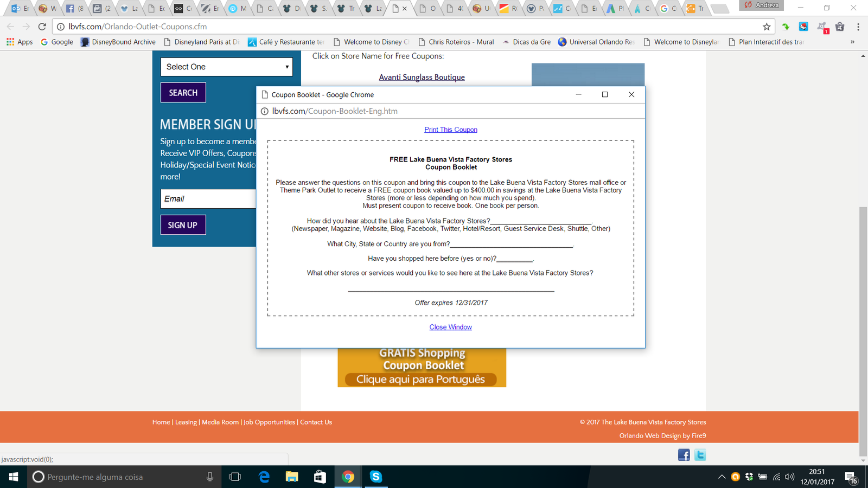Viewport: 868px width, 488px height.
Task: Reload the page with the refresh icon
Action: point(42,26)
